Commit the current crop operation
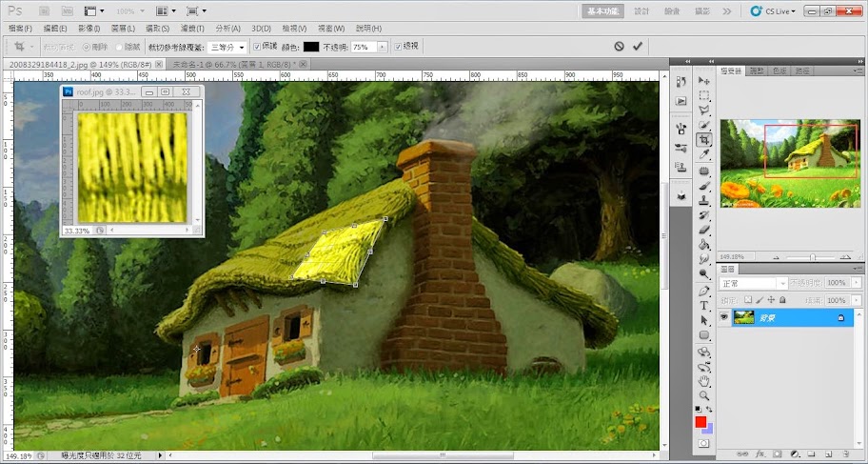The image size is (868, 464). (x=638, y=47)
